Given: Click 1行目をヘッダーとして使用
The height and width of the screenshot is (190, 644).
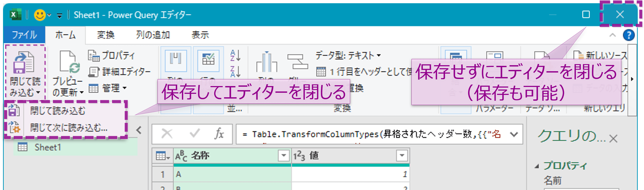Looking at the screenshot, I should [364, 72].
